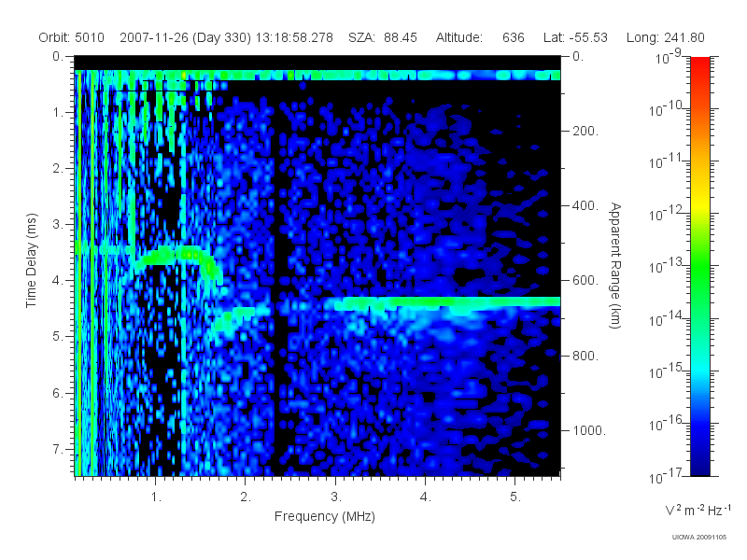Click the frequency axis tick '3.'

[x=336, y=497]
